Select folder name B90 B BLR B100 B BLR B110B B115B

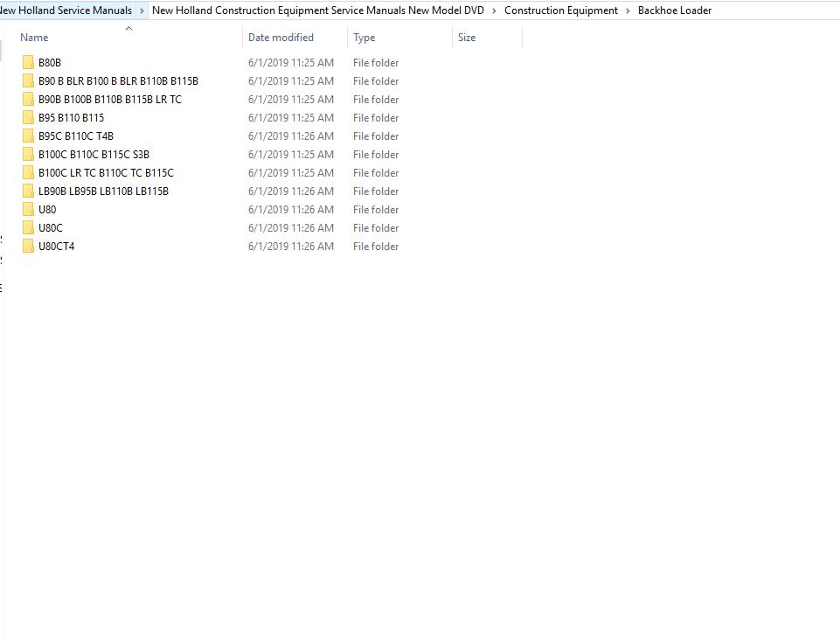(x=118, y=81)
